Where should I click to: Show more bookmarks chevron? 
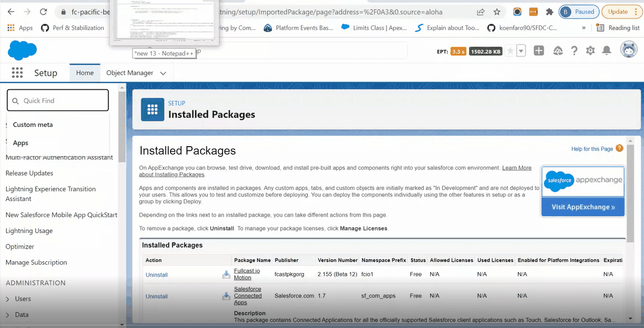584,28
